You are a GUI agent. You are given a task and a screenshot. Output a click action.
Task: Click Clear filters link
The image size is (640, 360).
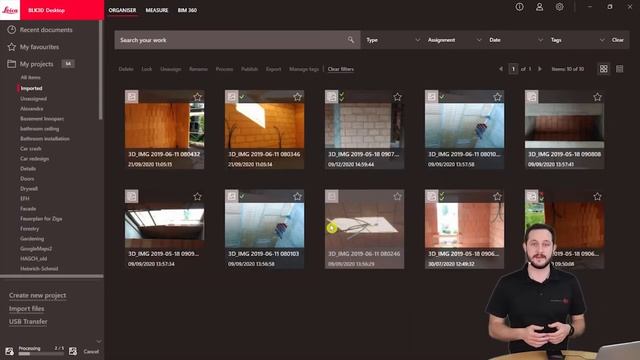341,69
